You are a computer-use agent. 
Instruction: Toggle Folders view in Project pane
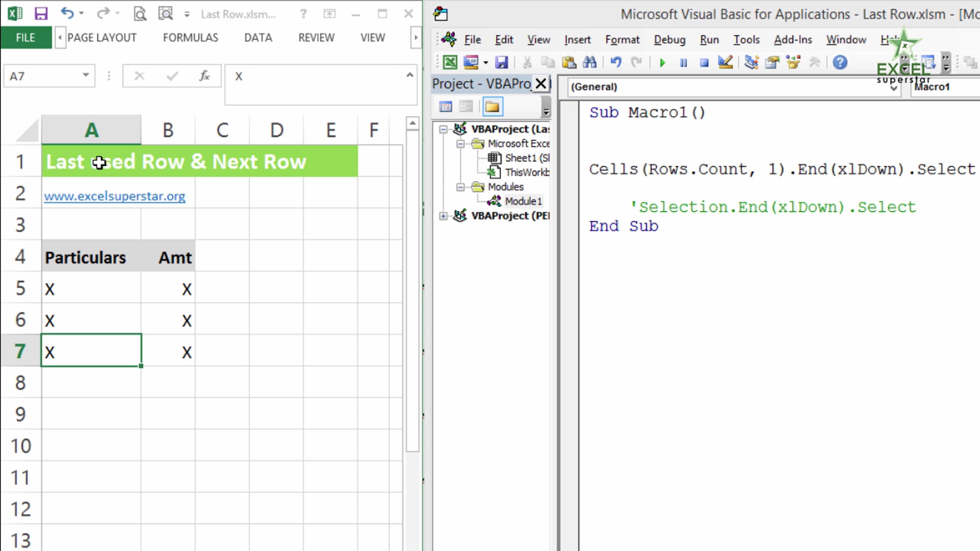point(492,107)
